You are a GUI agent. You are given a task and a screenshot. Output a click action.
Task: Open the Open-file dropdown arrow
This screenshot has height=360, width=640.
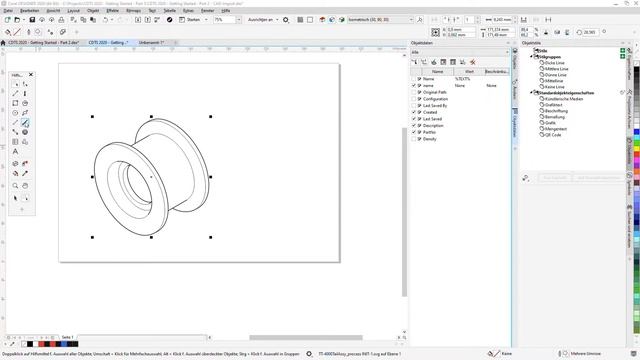pos(23,20)
